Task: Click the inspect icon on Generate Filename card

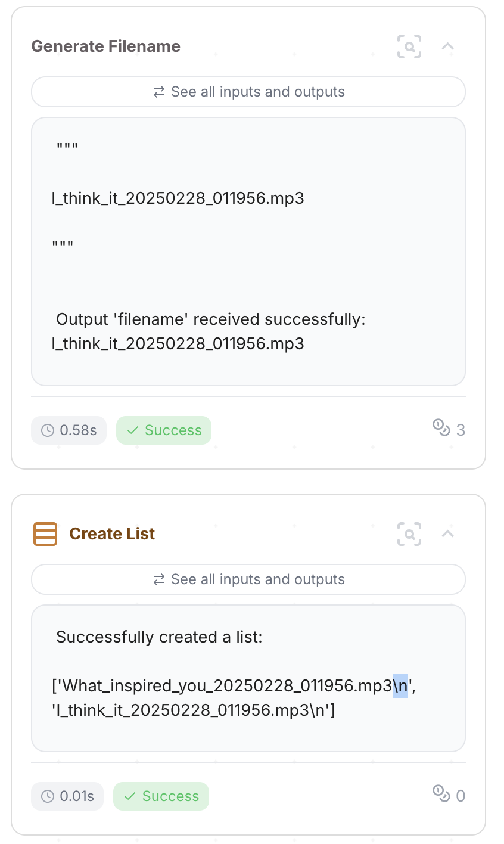Action: (409, 46)
